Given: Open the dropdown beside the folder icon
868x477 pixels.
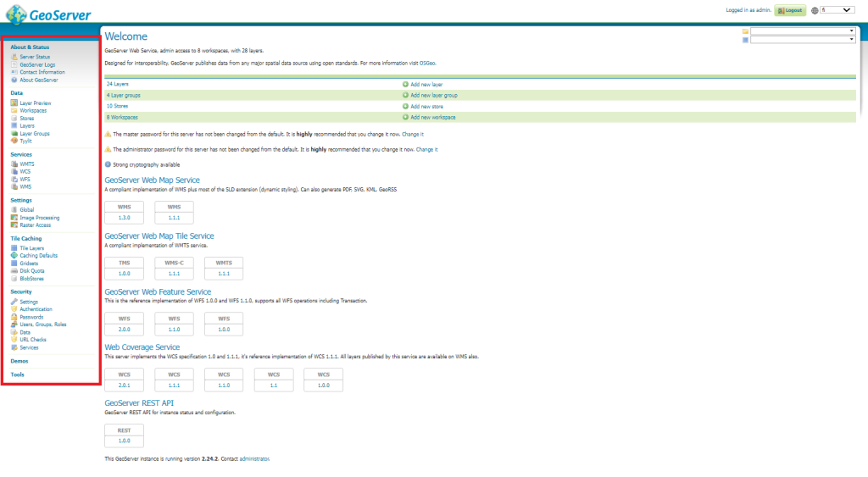Looking at the screenshot, I should pyautogui.click(x=803, y=31).
